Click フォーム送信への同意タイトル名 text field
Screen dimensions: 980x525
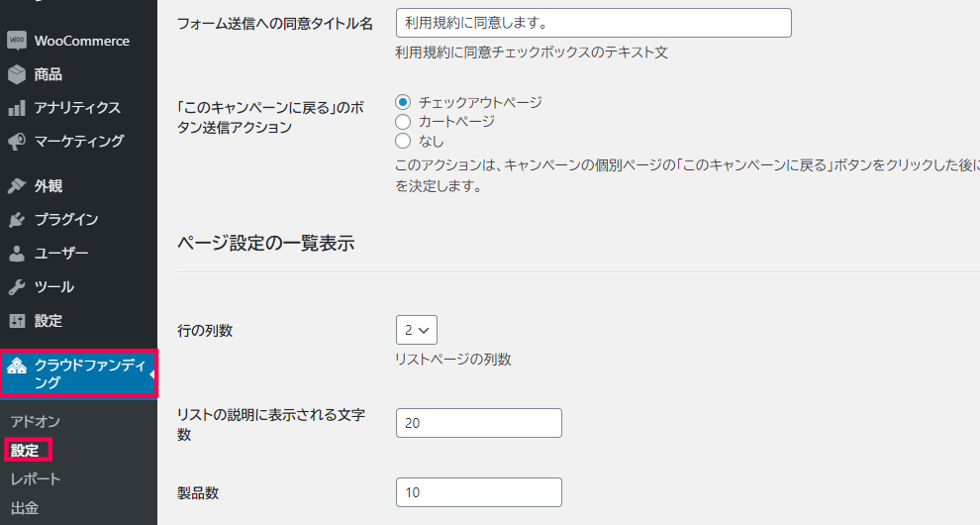point(593,23)
